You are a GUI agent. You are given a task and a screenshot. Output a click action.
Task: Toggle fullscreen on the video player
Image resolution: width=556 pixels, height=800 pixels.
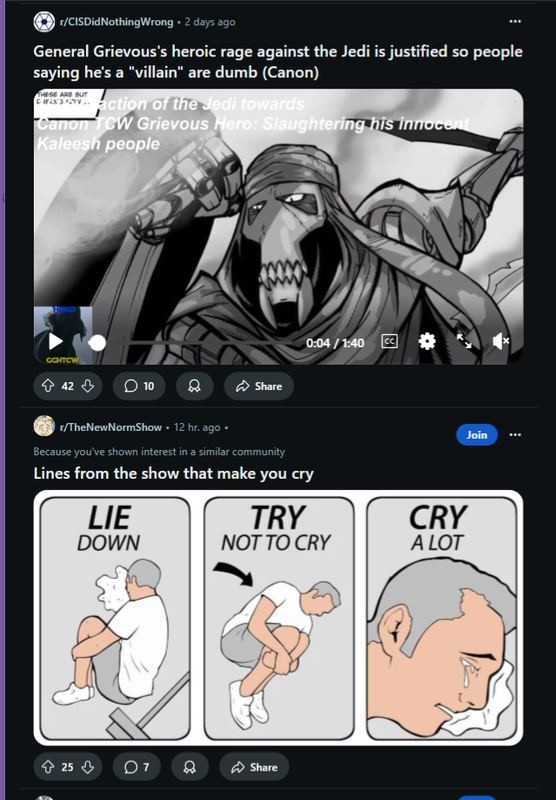[464, 341]
